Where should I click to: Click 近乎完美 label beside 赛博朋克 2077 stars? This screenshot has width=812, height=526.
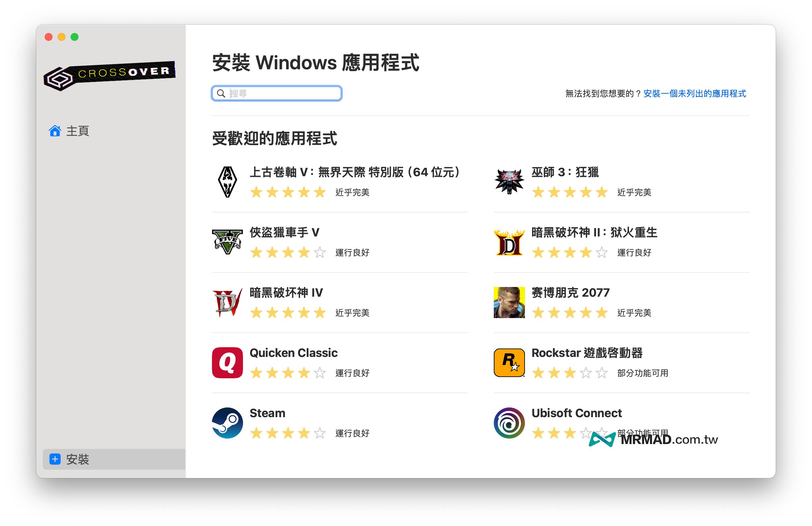click(634, 313)
